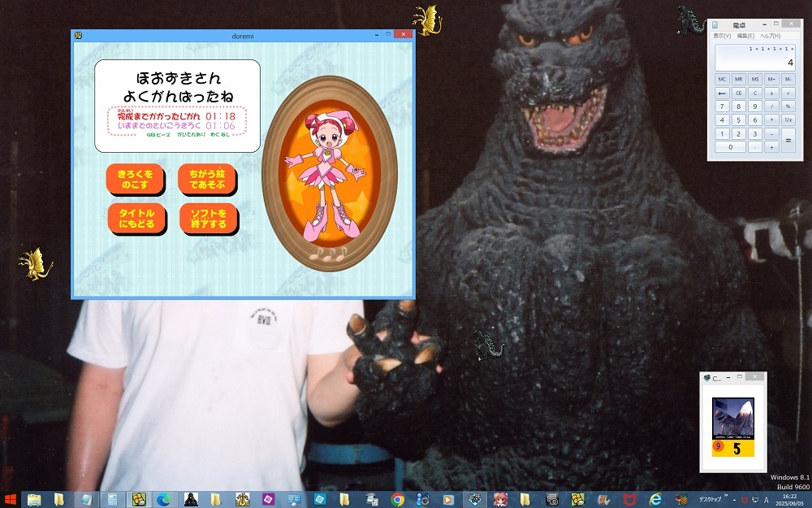Click the タイトルにもどる button in doremi

[136, 218]
